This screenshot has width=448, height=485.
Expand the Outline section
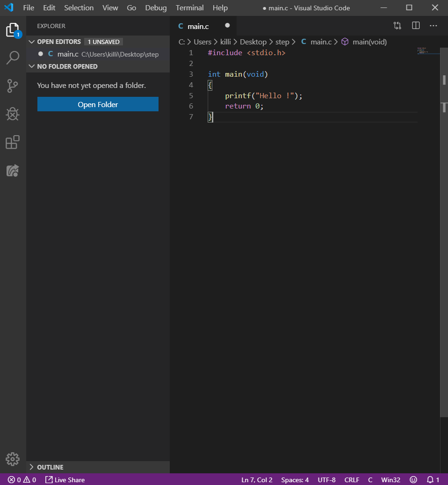point(32,467)
